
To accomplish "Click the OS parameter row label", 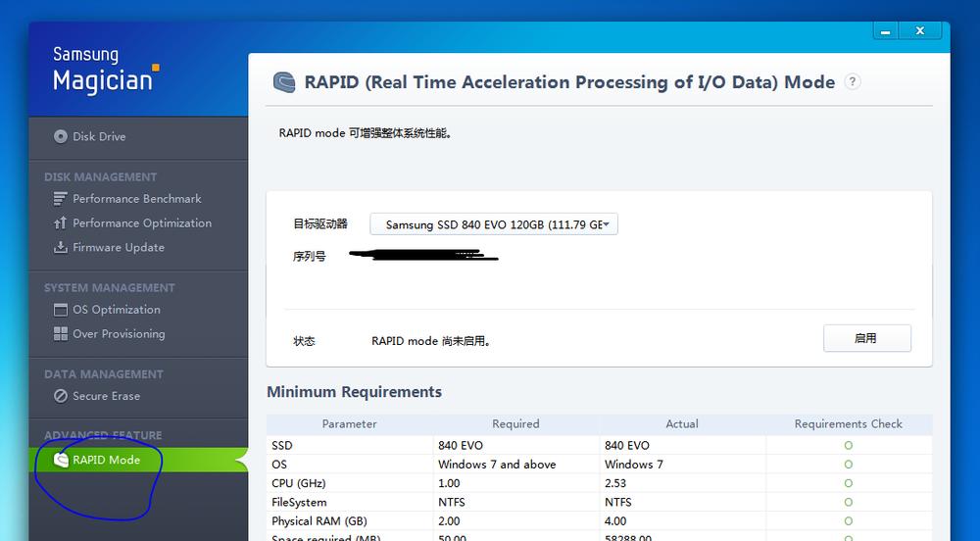I will pos(278,465).
